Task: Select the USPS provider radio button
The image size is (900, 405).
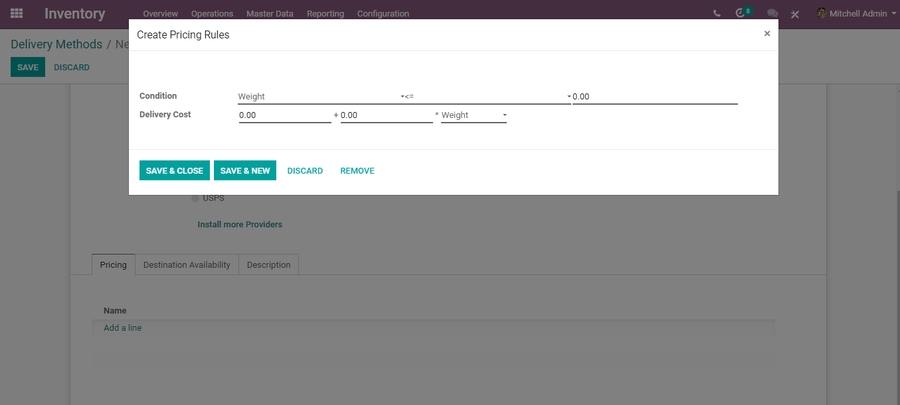Action: pos(196,198)
